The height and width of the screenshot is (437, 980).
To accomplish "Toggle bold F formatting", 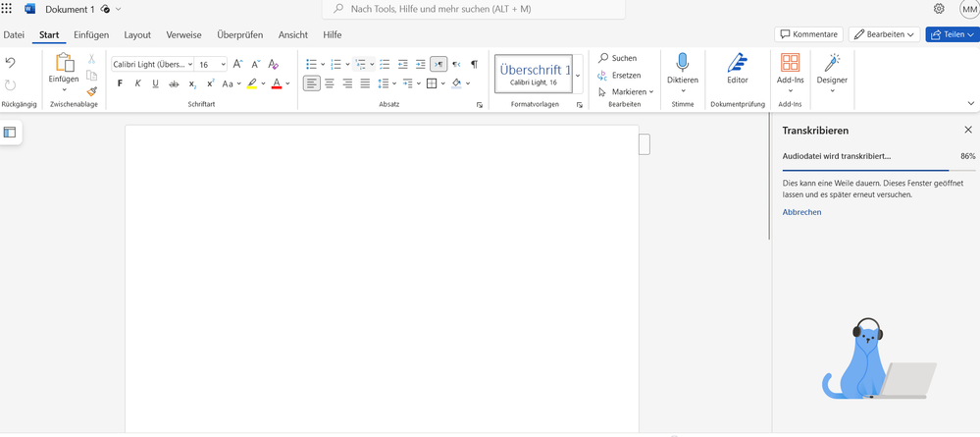I will point(120,83).
